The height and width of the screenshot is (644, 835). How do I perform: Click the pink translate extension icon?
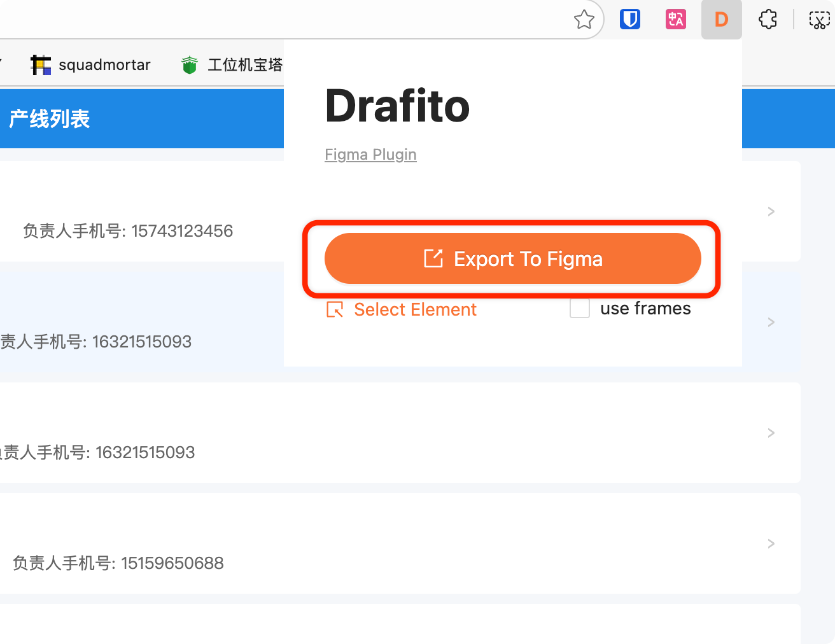(675, 20)
